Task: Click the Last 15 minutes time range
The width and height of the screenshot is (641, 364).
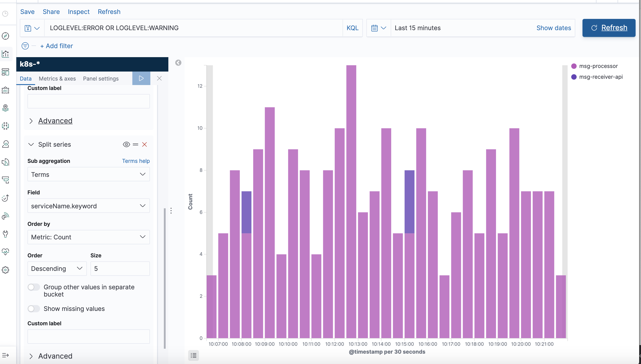Action: (x=418, y=28)
